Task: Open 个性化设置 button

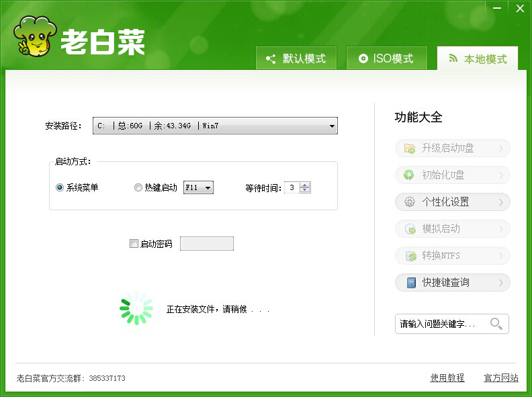Action: (453, 202)
